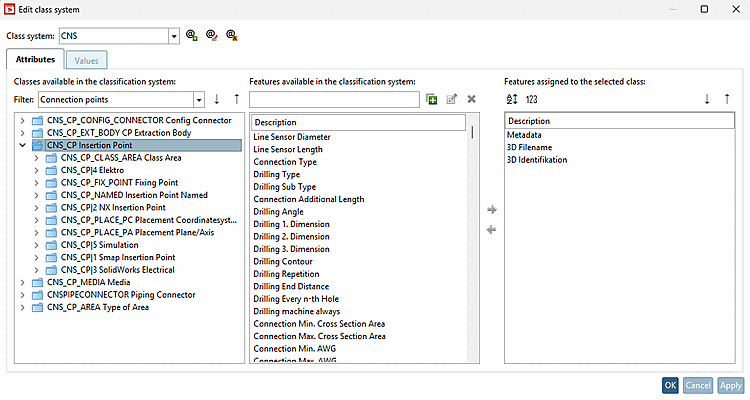Screen dimensions: 750x400
Task: Click the alphabetical sort icon
Action: tap(512, 99)
